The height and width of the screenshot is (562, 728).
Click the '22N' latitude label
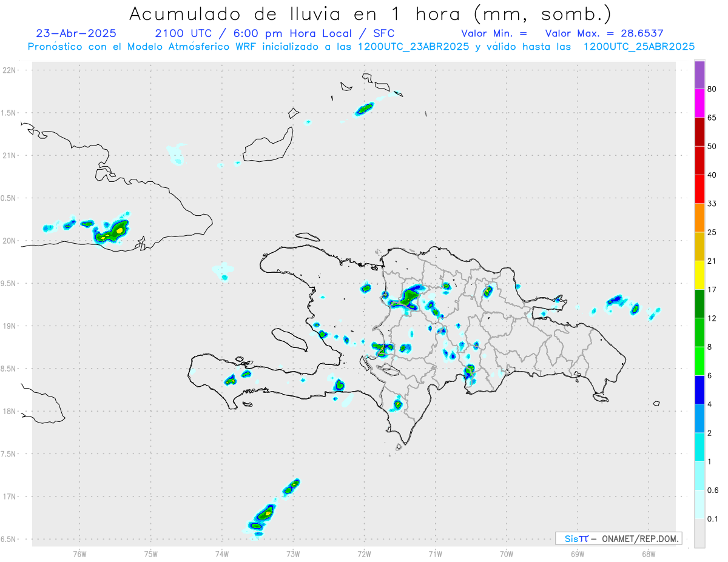pyautogui.click(x=9, y=70)
